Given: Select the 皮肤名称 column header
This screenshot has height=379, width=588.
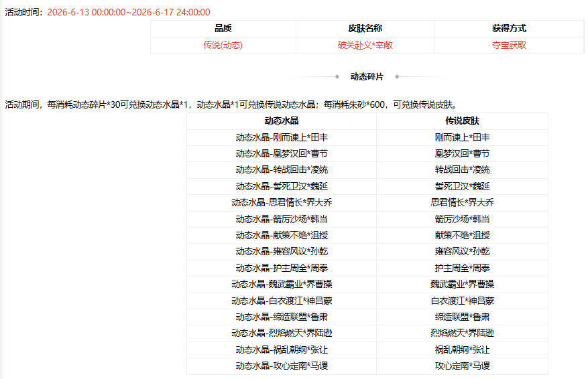Looking at the screenshot, I should tap(365, 29).
